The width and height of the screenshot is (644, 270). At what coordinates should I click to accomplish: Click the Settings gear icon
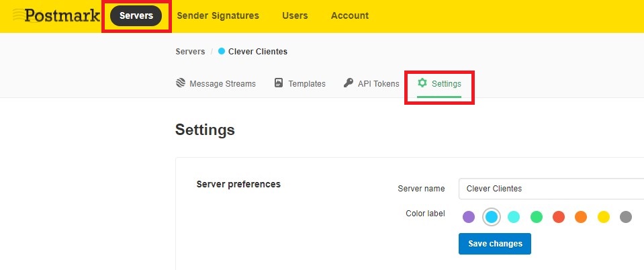pyautogui.click(x=422, y=83)
